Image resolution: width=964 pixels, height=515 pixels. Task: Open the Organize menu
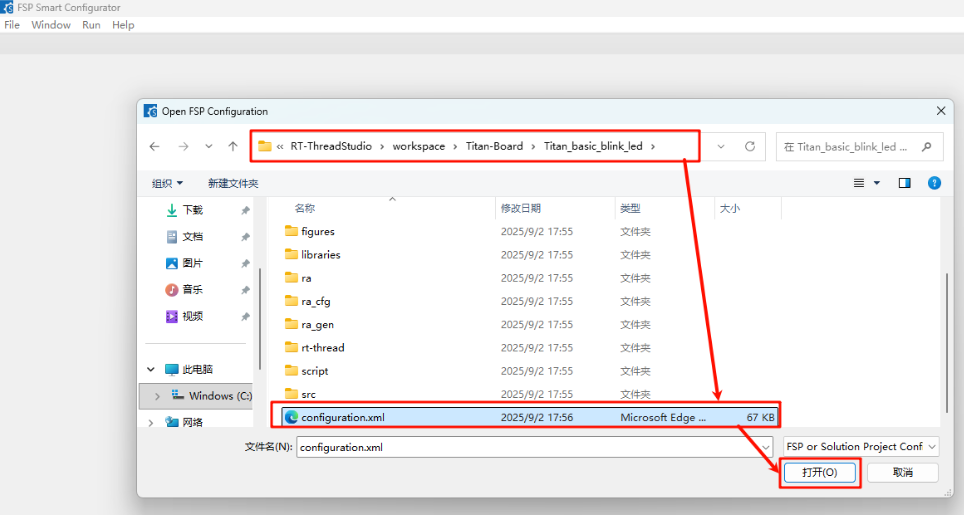[x=167, y=183]
